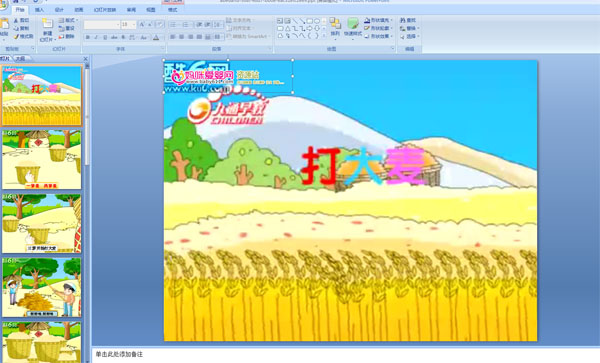This screenshot has height=363, width=600.
Task: Click the Arrange icon in drawing group
Action: click(335, 24)
